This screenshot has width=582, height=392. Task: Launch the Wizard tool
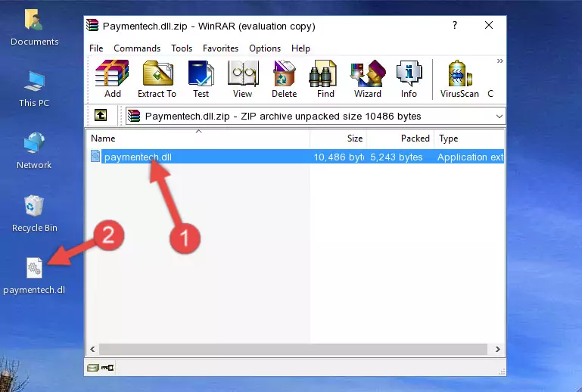coord(368,79)
